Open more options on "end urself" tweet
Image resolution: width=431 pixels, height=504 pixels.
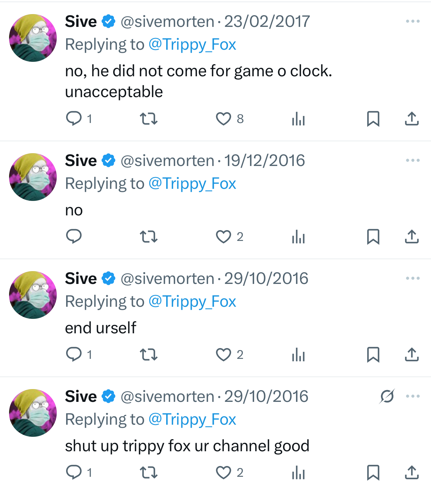click(413, 279)
